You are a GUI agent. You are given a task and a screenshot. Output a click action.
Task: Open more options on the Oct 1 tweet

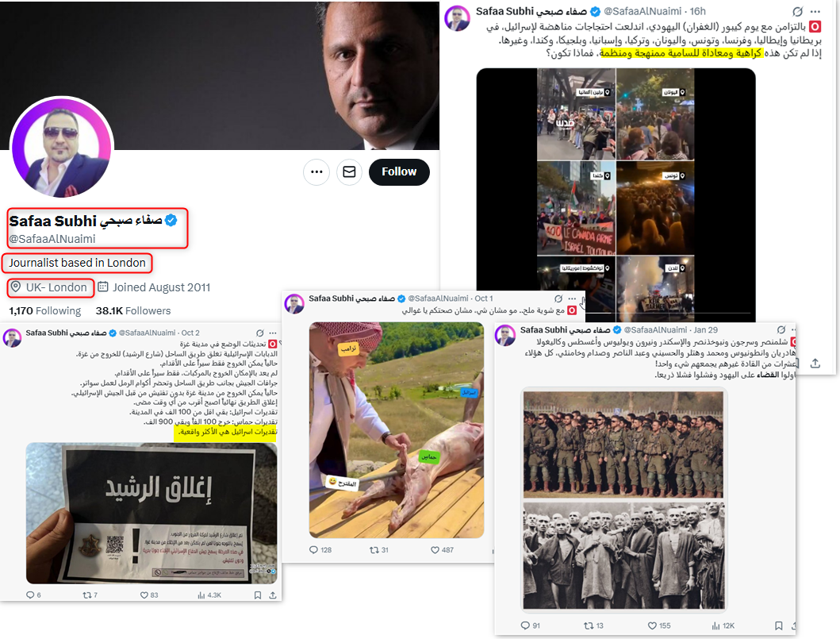tap(572, 298)
